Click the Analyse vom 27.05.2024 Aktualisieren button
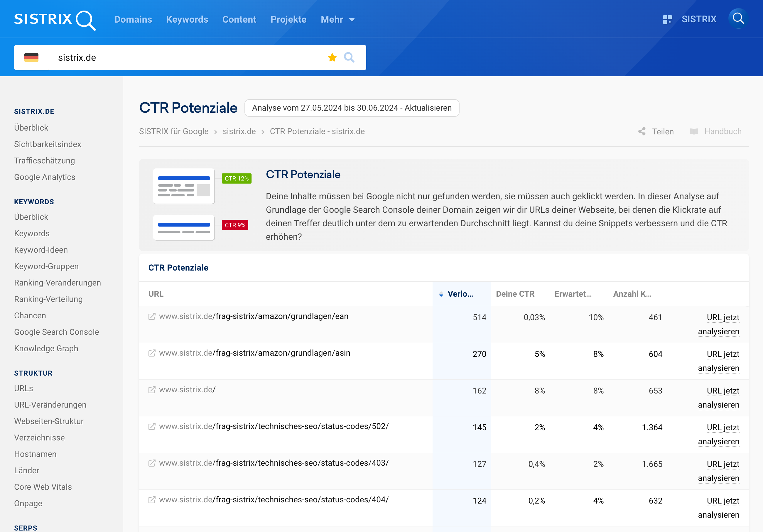763x532 pixels. point(352,108)
